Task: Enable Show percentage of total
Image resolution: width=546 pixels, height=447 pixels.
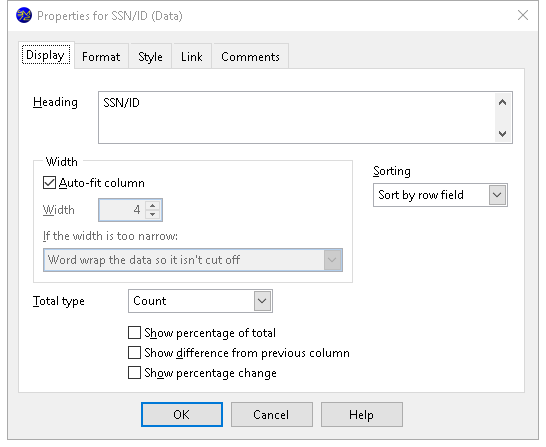Action: [x=134, y=333]
